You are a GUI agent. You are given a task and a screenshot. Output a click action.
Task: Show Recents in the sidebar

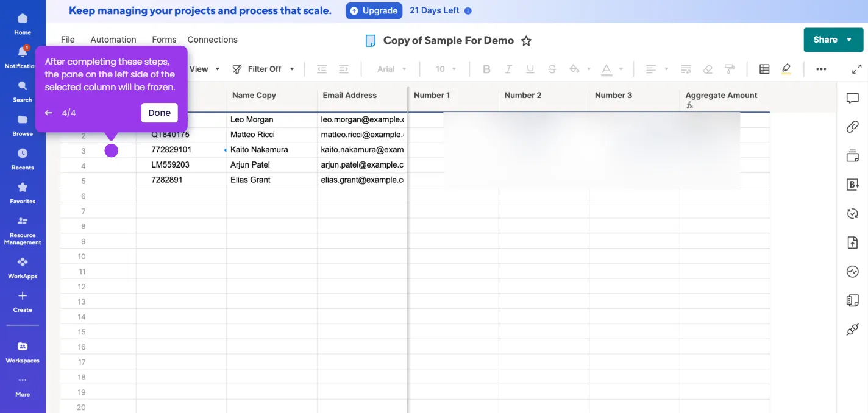coord(23,158)
